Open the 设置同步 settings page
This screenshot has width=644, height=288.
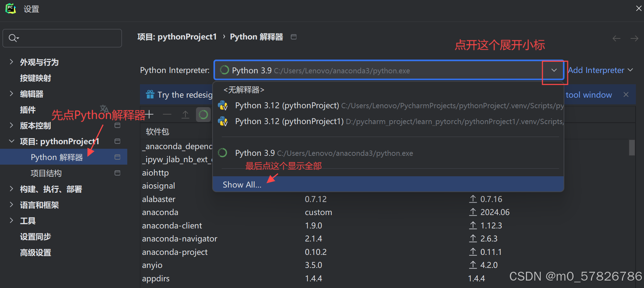point(35,237)
